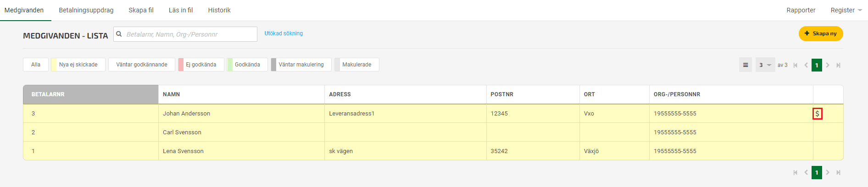Filter list by Nya ej skickade
This screenshot has height=187, width=868.
(78, 65)
